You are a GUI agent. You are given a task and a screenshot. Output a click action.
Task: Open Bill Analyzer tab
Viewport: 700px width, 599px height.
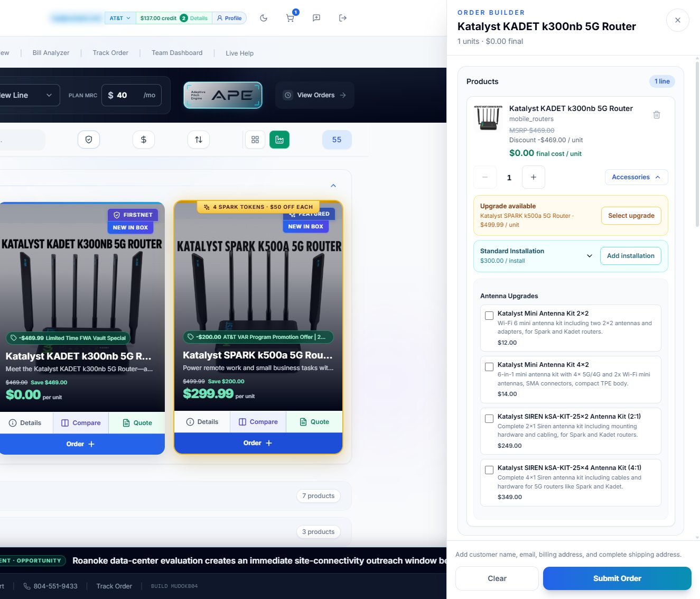(x=51, y=53)
